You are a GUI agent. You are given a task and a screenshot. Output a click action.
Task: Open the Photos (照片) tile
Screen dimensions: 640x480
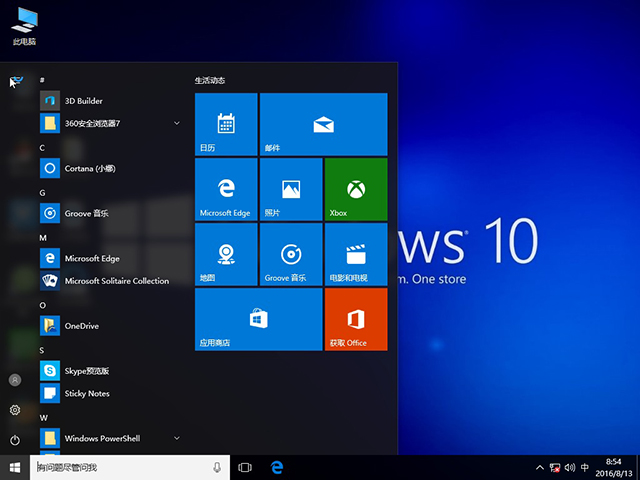coord(290,189)
